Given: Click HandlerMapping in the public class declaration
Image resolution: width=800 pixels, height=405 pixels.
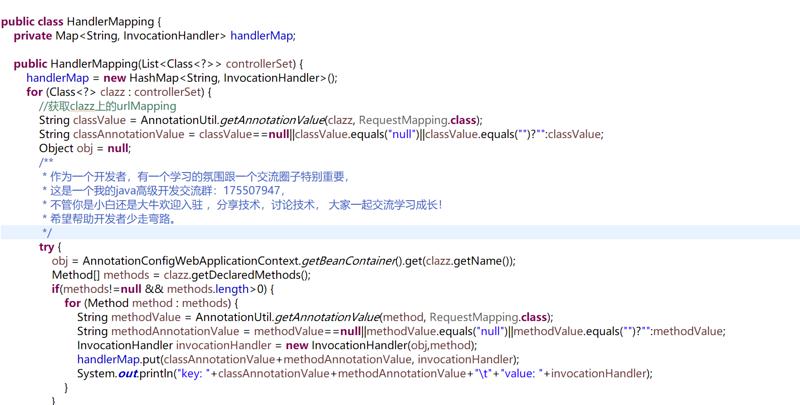Looking at the screenshot, I should 110,22.
